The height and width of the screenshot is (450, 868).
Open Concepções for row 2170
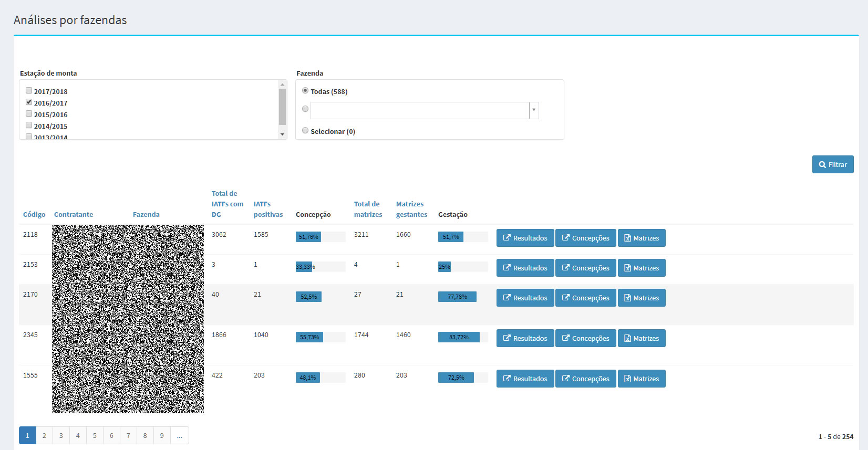(586, 298)
